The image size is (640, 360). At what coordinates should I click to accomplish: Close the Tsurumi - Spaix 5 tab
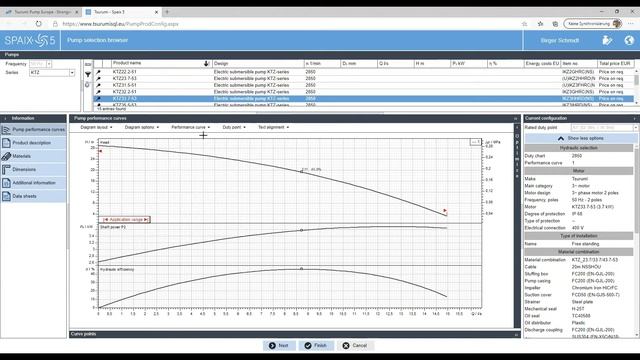[156, 12]
